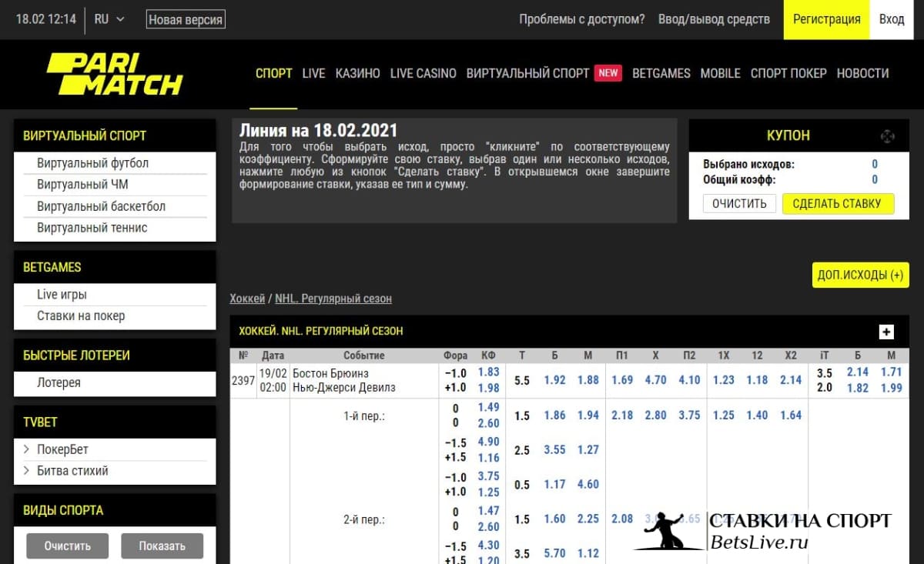The width and height of the screenshot is (924, 564).
Task: Select handicap odds 1.83 for Бостон Брюинз
Action: tap(488, 372)
